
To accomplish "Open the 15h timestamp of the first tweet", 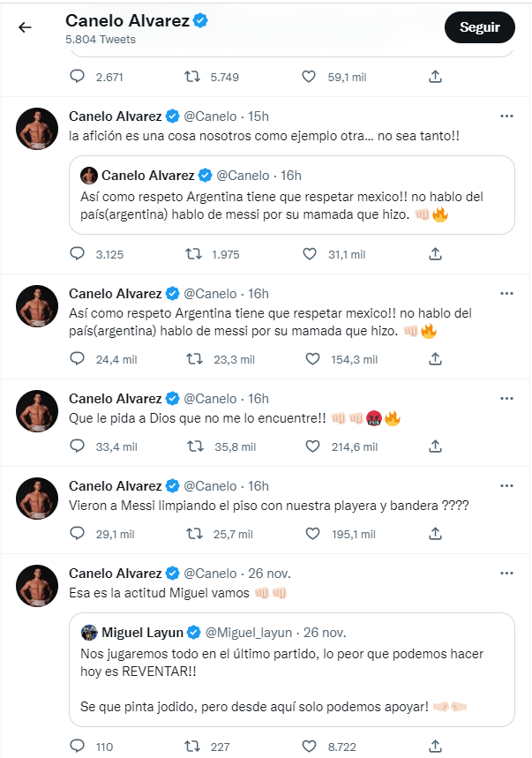I will pos(257,116).
